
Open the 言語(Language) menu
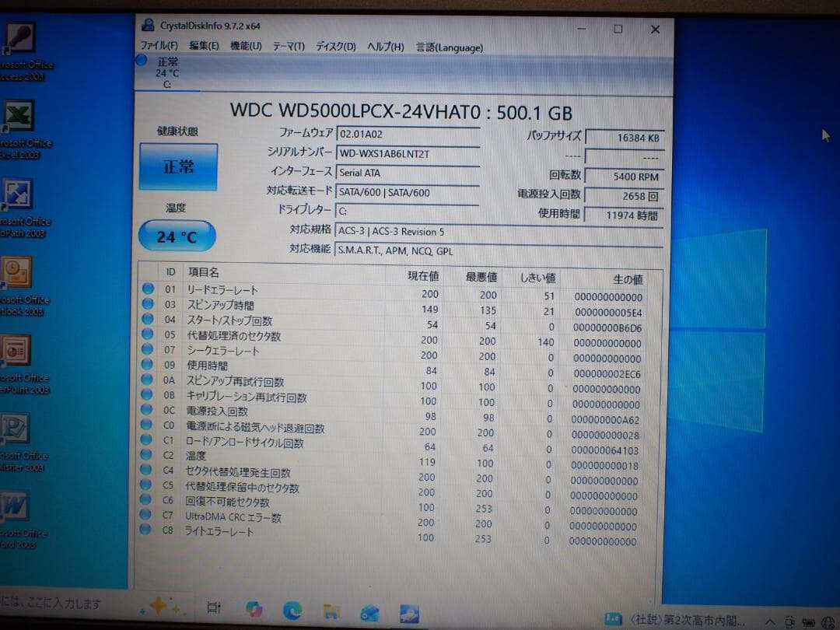[x=450, y=47]
